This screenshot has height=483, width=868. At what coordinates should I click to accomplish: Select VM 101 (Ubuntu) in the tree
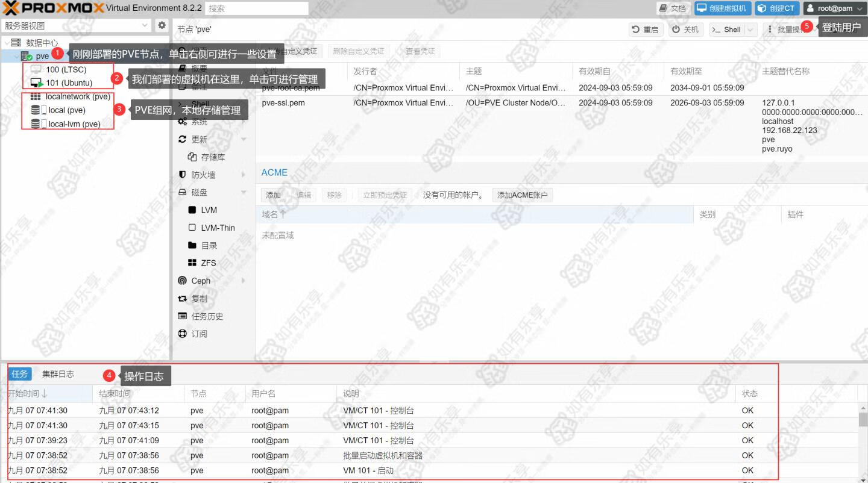pyautogui.click(x=69, y=83)
